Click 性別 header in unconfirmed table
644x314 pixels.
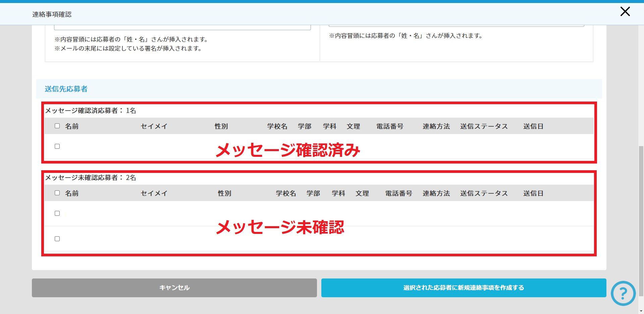[224, 193]
